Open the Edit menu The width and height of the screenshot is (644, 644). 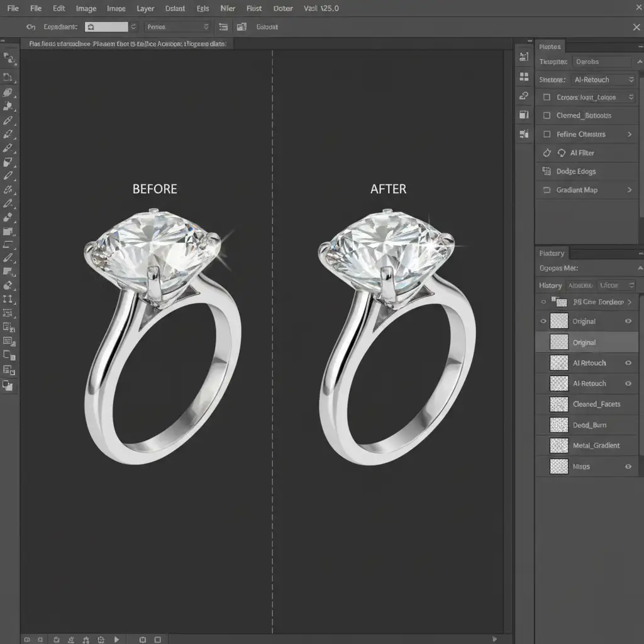pos(59,8)
